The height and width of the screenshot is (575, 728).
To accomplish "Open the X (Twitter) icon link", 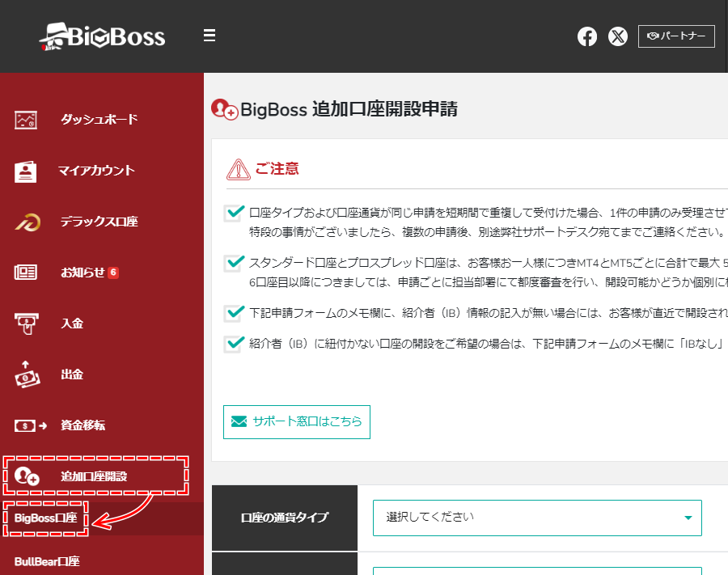I will click(617, 36).
